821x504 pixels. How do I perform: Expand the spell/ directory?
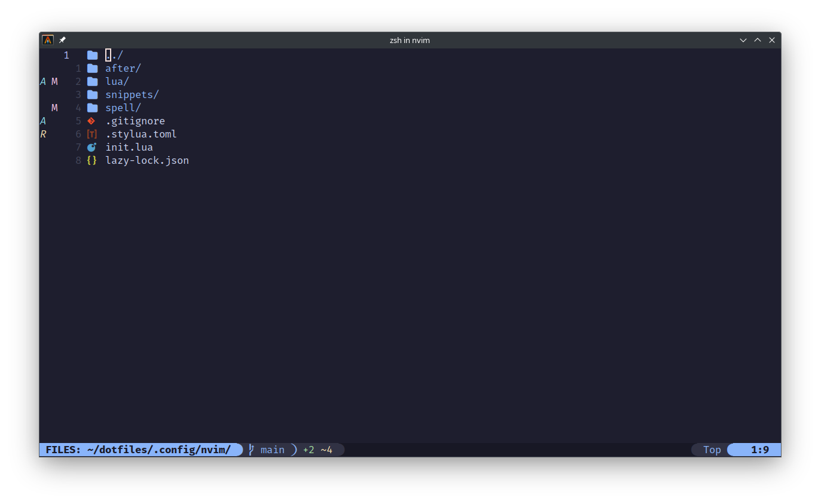click(123, 108)
